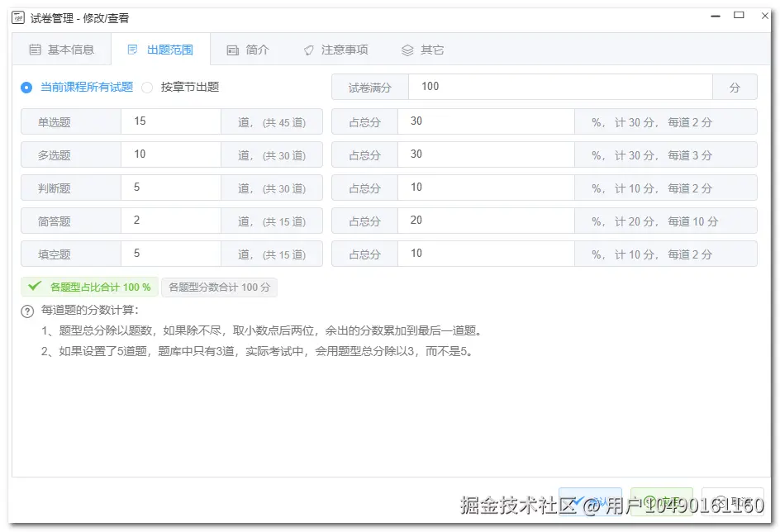The width and height of the screenshot is (780, 532).
Task: Click 计 10 分, 每道 2 分 in 判断题 row
Action: [x=663, y=188]
